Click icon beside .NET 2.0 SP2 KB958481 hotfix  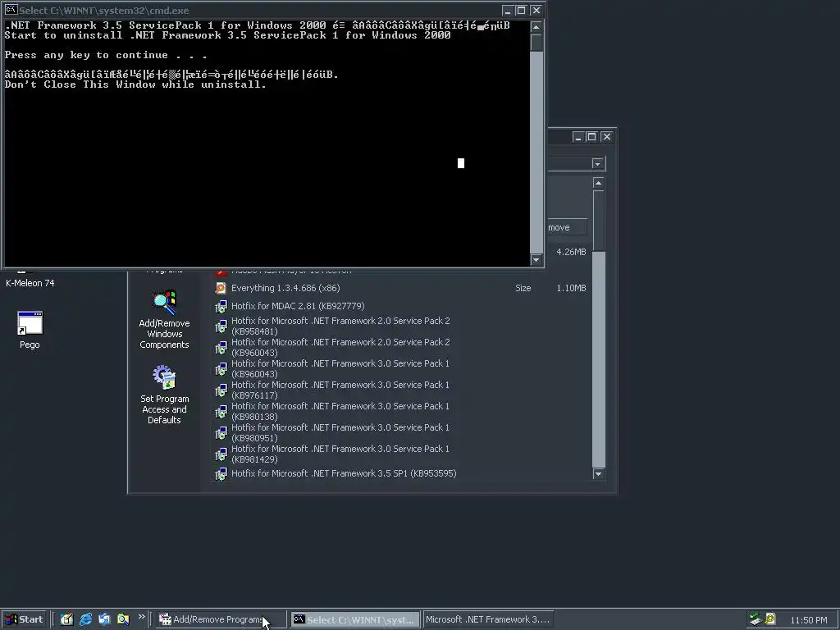(221, 326)
